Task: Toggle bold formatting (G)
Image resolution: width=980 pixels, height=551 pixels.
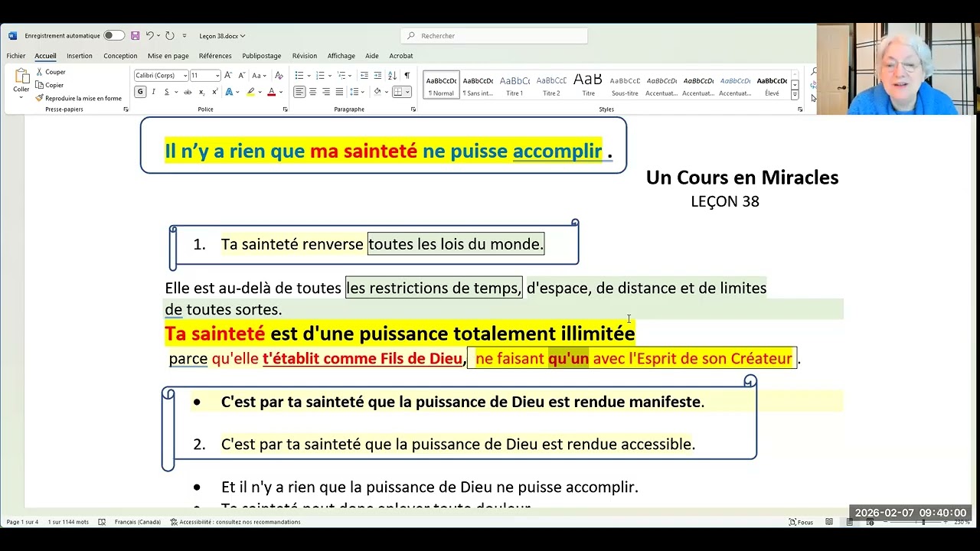Action: tap(140, 92)
